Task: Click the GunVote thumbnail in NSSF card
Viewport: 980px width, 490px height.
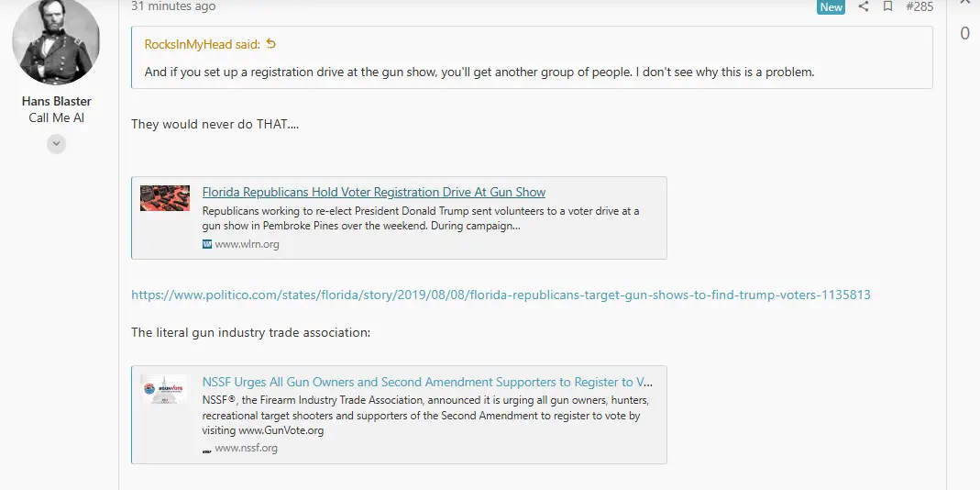Action: point(165,389)
